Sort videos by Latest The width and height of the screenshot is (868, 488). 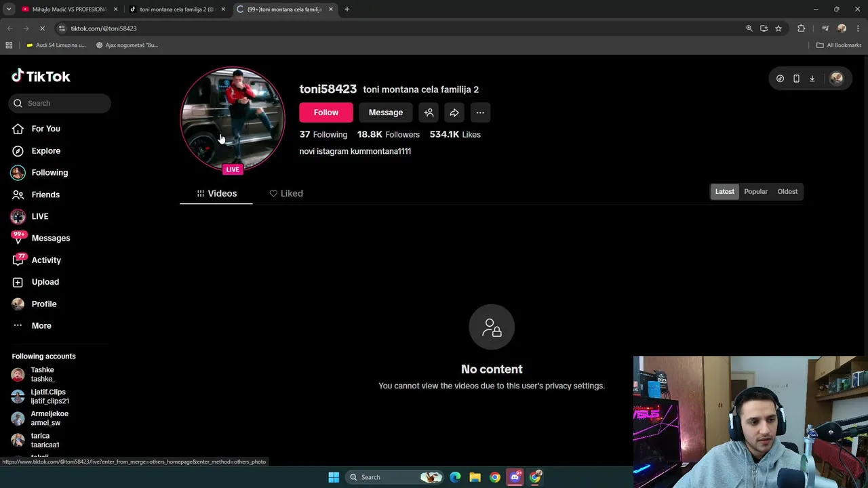point(724,192)
